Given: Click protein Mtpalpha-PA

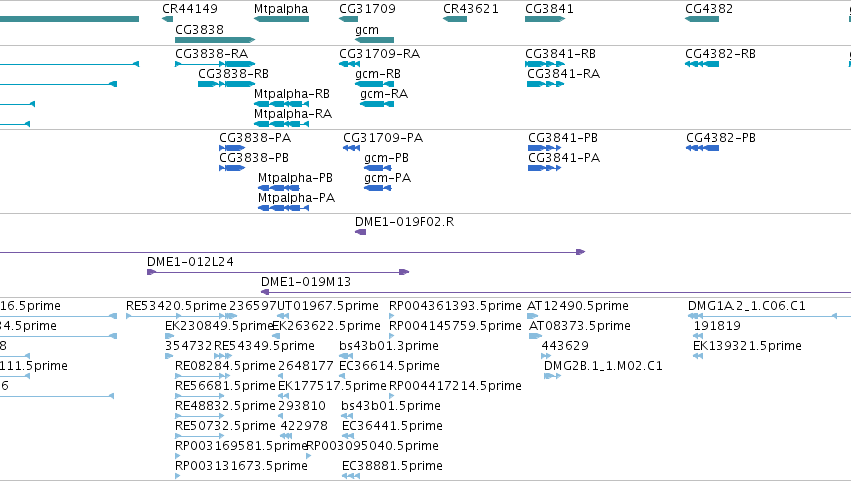Looking at the screenshot, I should 296,198.
